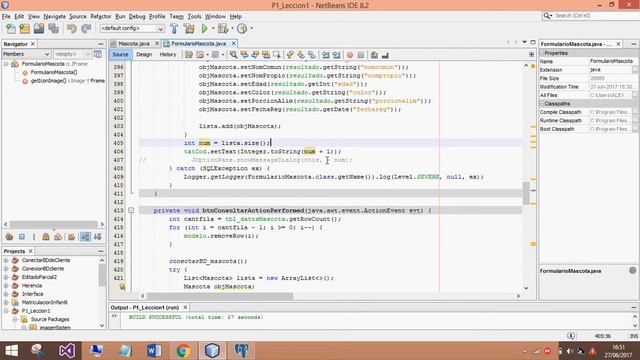Click the split editor plus button
Image resolution: width=640 pixels, height=360 pixels.
[531, 54]
